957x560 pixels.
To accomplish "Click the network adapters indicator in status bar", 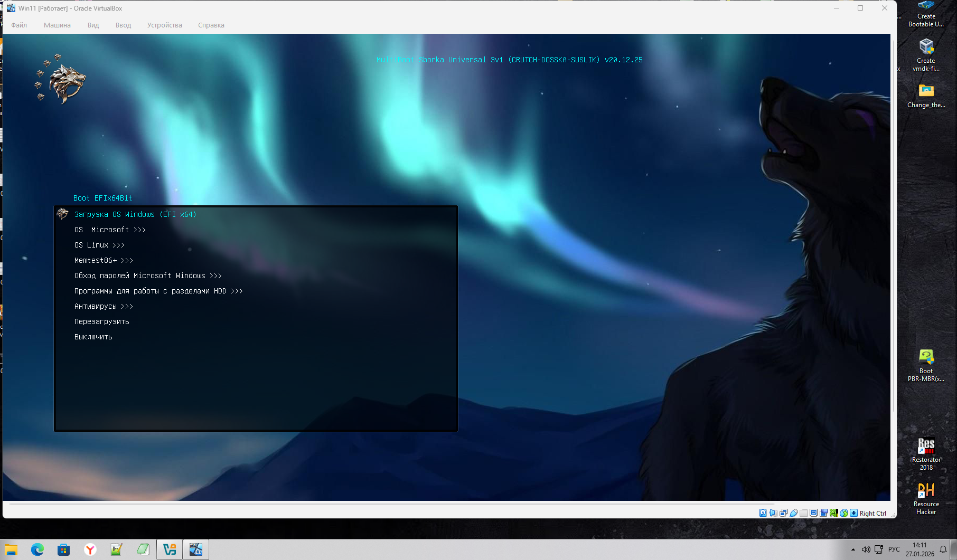I will pyautogui.click(x=783, y=513).
